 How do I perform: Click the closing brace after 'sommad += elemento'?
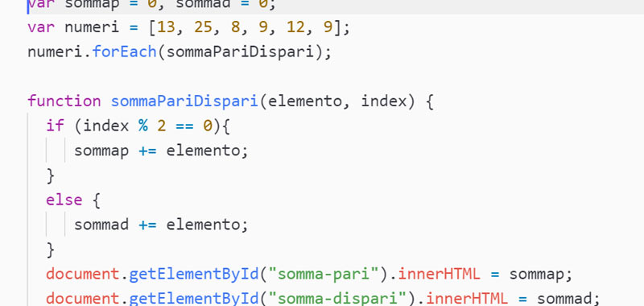[51, 250]
